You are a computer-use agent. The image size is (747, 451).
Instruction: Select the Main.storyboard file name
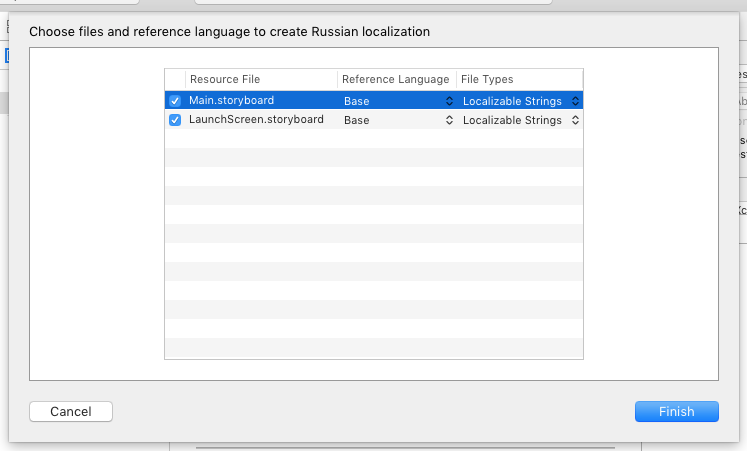[x=232, y=100]
